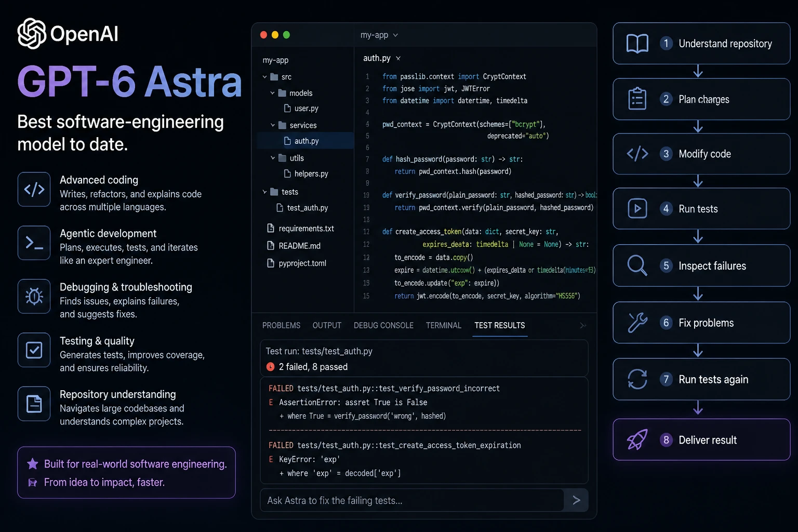The image size is (798, 532).
Task: Click the OpenAI logo icon
Action: [x=32, y=34]
